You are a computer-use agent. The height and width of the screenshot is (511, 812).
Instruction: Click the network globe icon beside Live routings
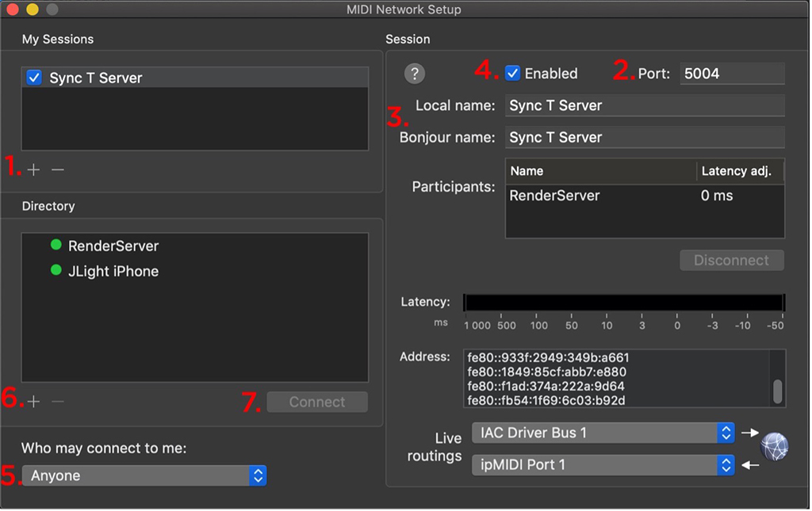pyautogui.click(x=774, y=448)
